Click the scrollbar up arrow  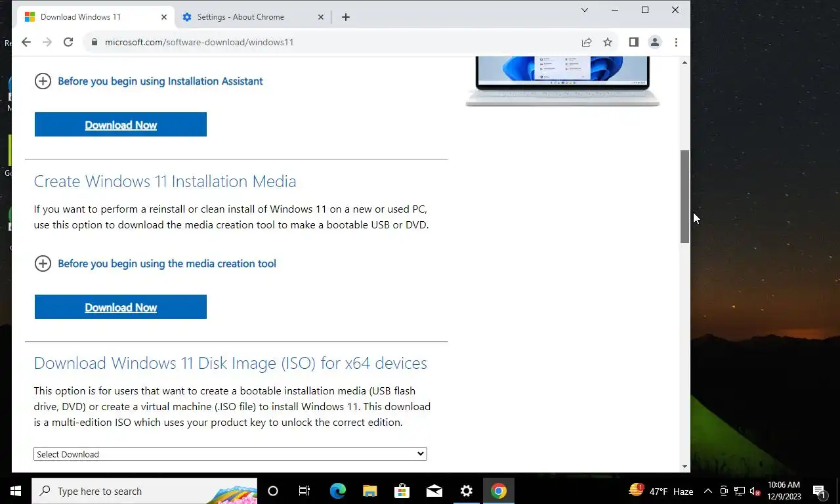pyautogui.click(x=684, y=62)
